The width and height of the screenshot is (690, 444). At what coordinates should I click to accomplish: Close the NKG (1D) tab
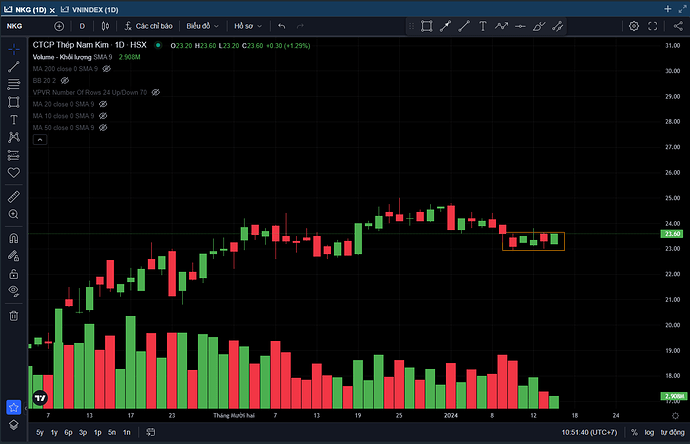click(x=52, y=10)
